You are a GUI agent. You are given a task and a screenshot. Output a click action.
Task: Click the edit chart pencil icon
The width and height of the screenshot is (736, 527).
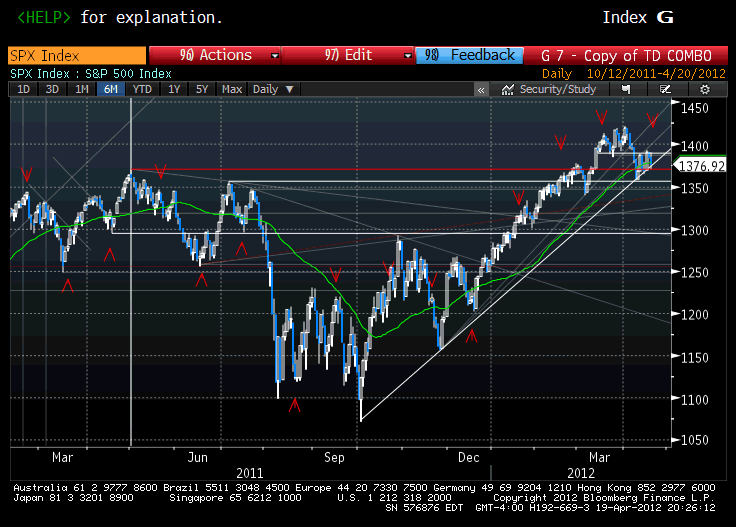(665, 89)
